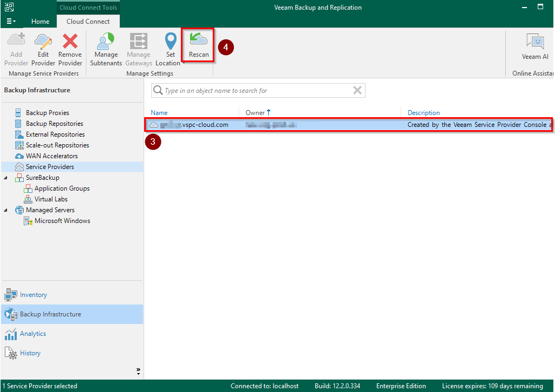Click the Application Groups icon
The height and width of the screenshot is (392, 555).
pyautogui.click(x=28, y=188)
